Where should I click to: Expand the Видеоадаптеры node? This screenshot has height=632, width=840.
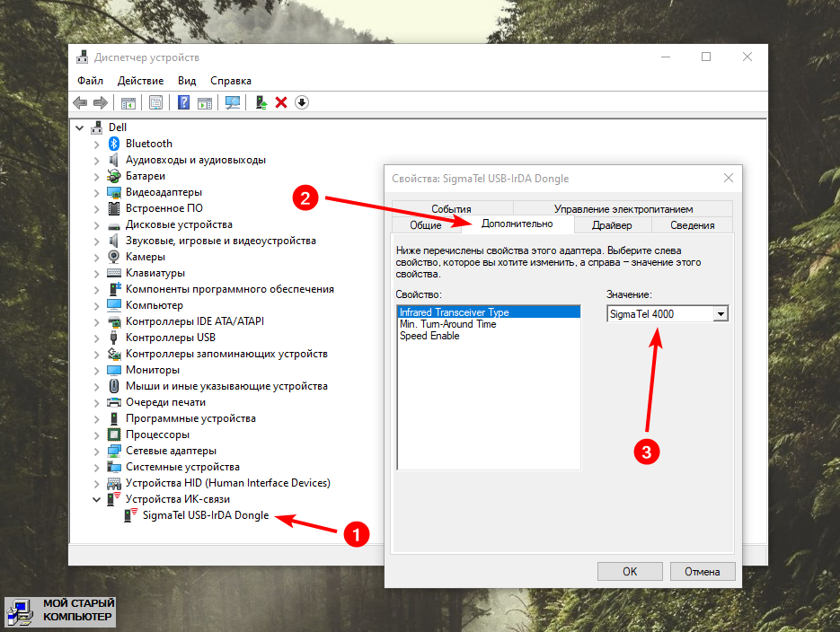[97, 192]
